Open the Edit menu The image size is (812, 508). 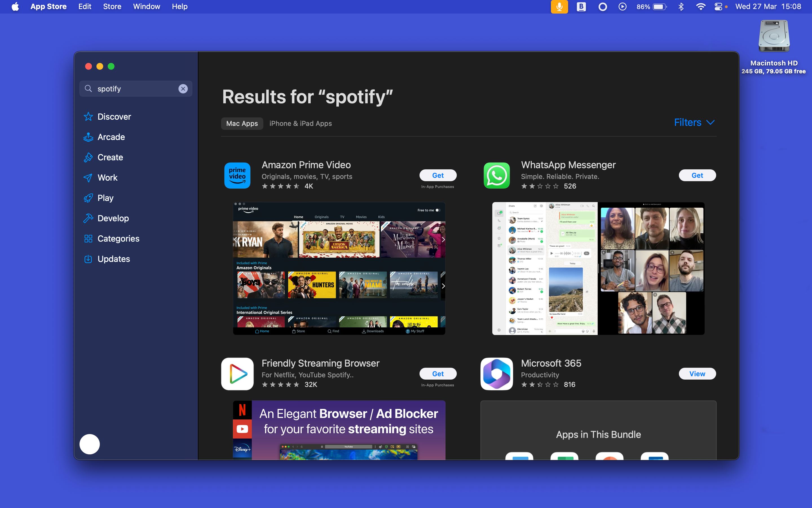tap(85, 6)
